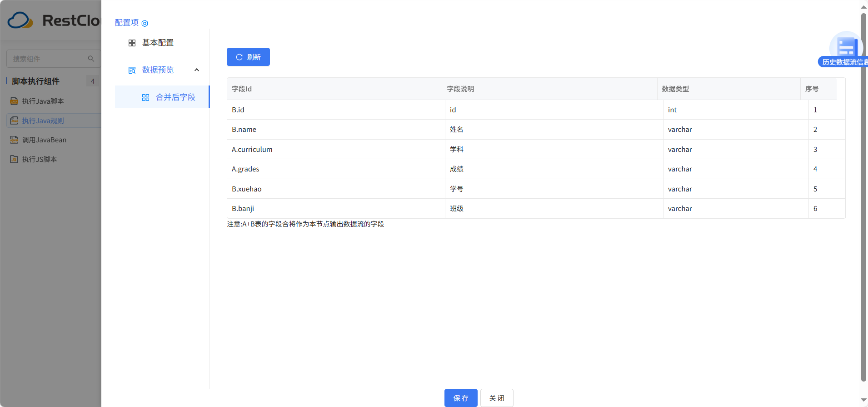Click the B.name field cell
This screenshot has width=868, height=407.
pos(336,130)
